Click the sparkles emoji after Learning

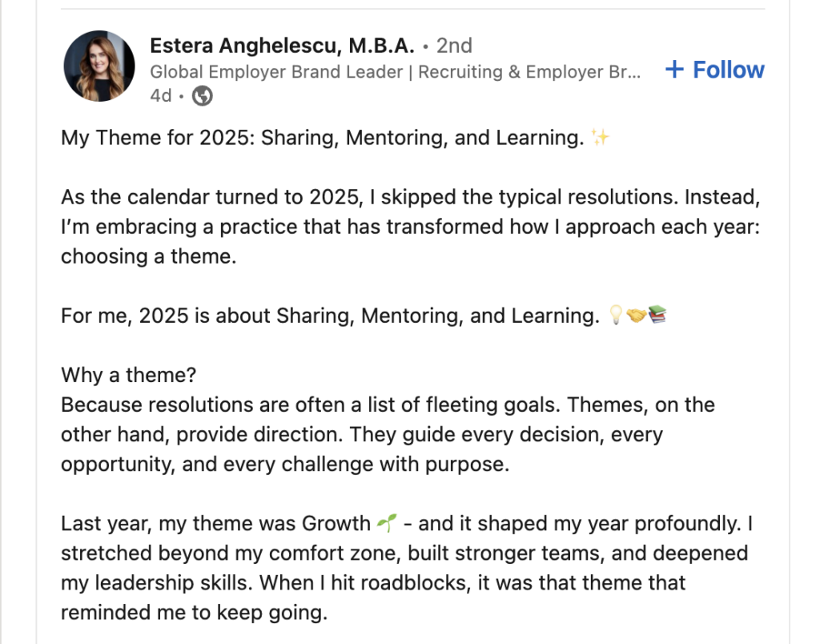click(601, 138)
